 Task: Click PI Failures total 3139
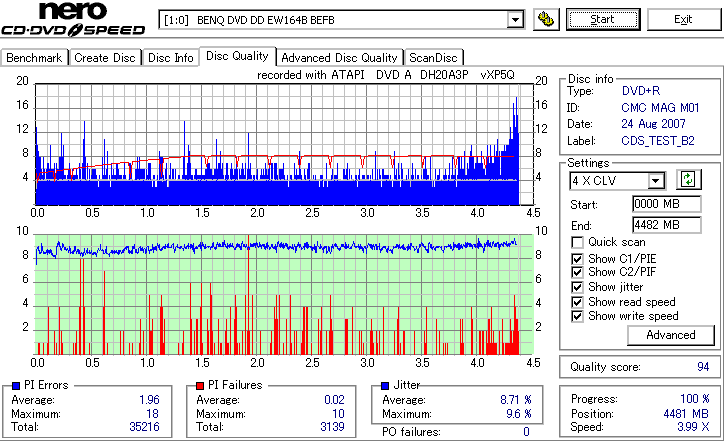332,427
